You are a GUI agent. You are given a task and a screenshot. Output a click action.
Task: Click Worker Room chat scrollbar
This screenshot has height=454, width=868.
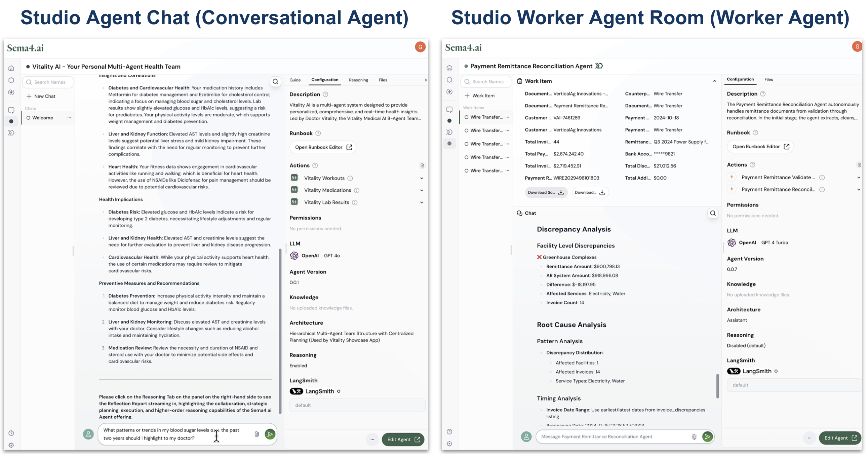click(717, 386)
